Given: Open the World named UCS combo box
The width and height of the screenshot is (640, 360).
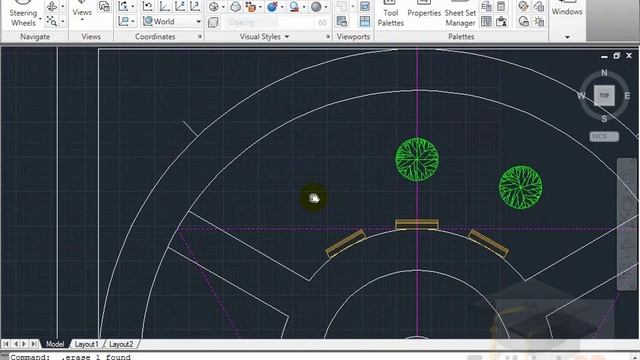Looking at the screenshot, I should [172, 21].
